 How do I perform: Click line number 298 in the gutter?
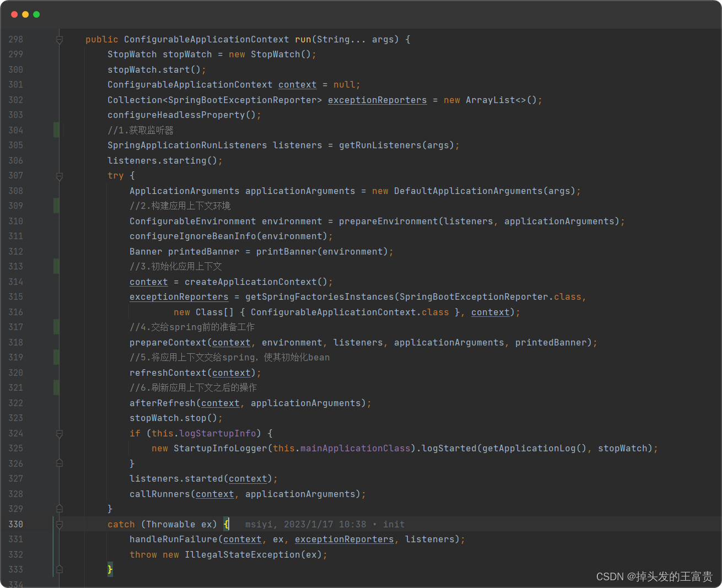pos(16,40)
